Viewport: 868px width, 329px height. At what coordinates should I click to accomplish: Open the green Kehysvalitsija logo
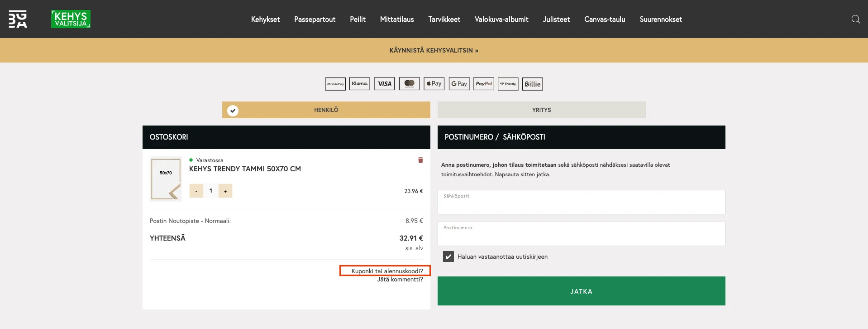pos(71,19)
